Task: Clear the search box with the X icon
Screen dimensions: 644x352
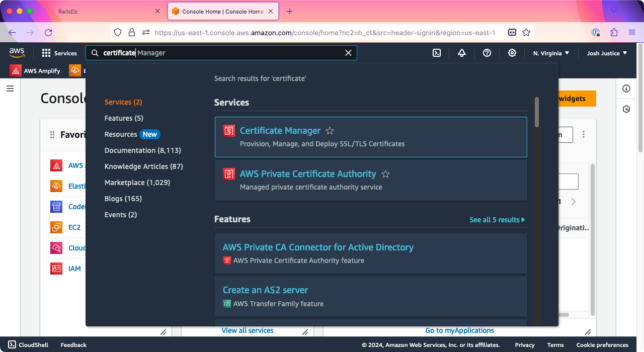Action: pos(348,53)
